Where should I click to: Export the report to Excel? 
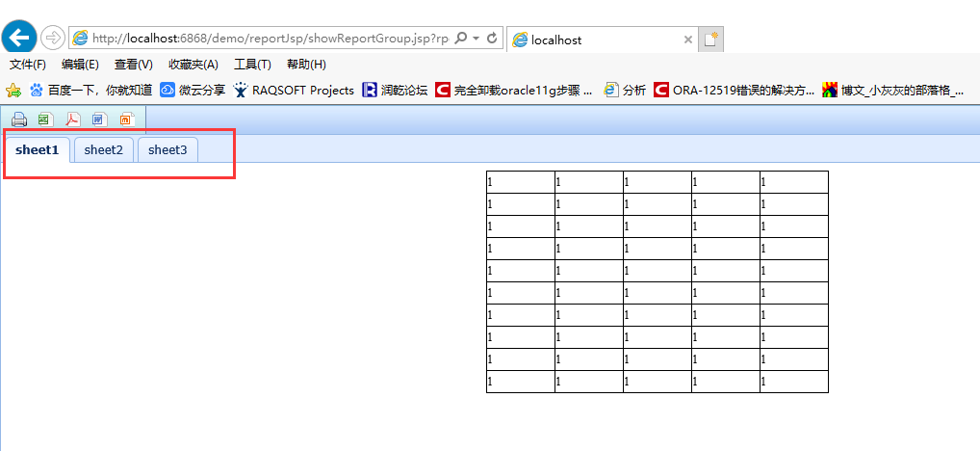point(46,119)
